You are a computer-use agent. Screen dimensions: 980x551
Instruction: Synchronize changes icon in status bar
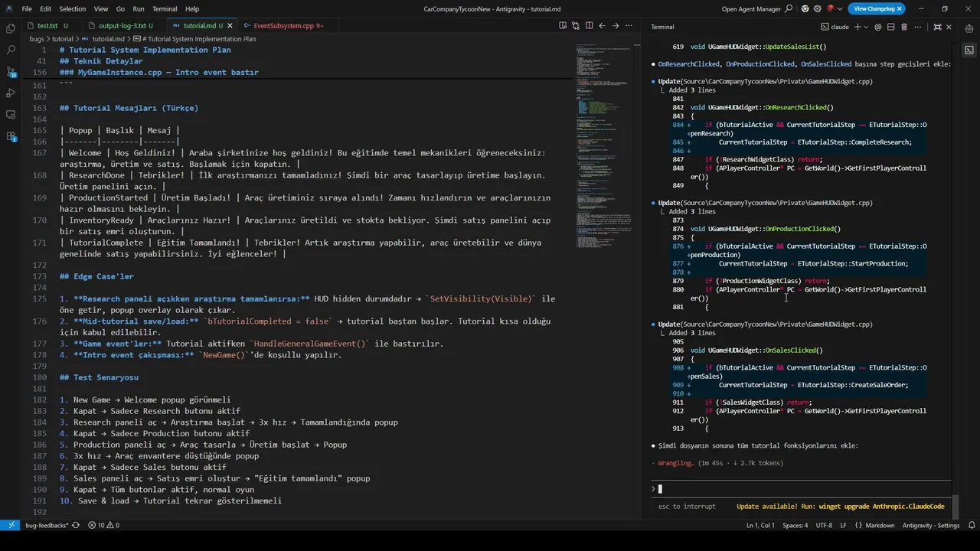[x=76, y=525]
